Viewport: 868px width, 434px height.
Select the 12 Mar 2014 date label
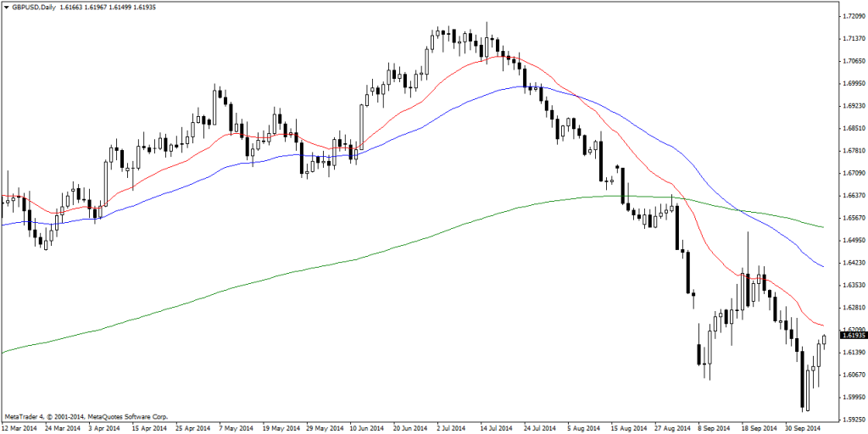click(19, 428)
